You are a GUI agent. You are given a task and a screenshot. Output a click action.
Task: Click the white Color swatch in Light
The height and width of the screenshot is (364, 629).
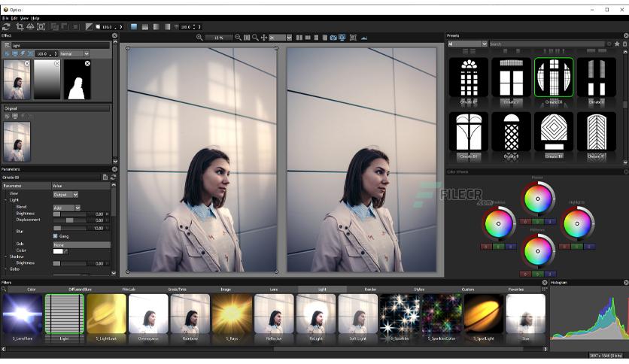point(58,251)
